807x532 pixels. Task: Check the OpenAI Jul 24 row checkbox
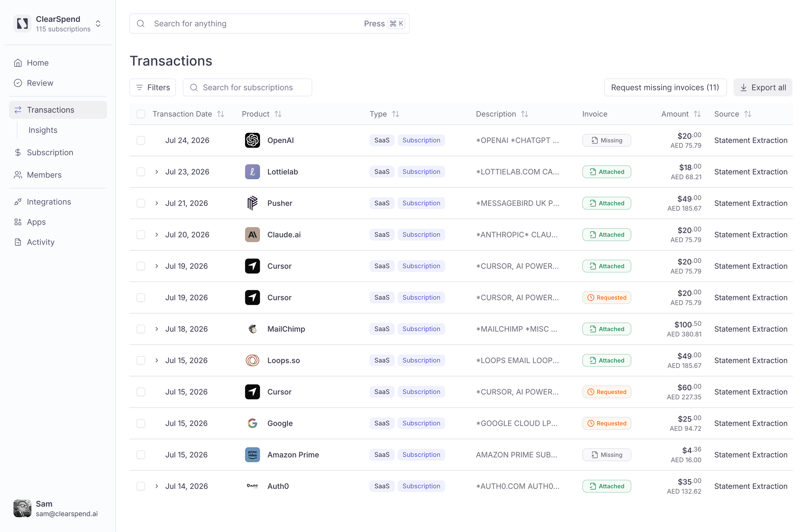point(141,140)
